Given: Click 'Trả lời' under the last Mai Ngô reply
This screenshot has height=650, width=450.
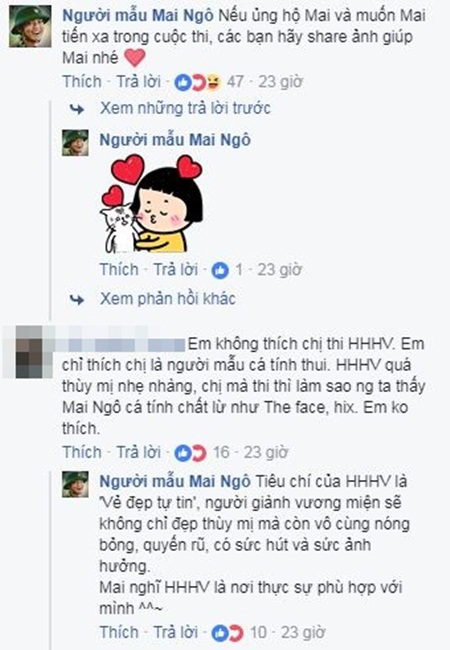Looking at the screenshot, I should [x=176, y=632].
